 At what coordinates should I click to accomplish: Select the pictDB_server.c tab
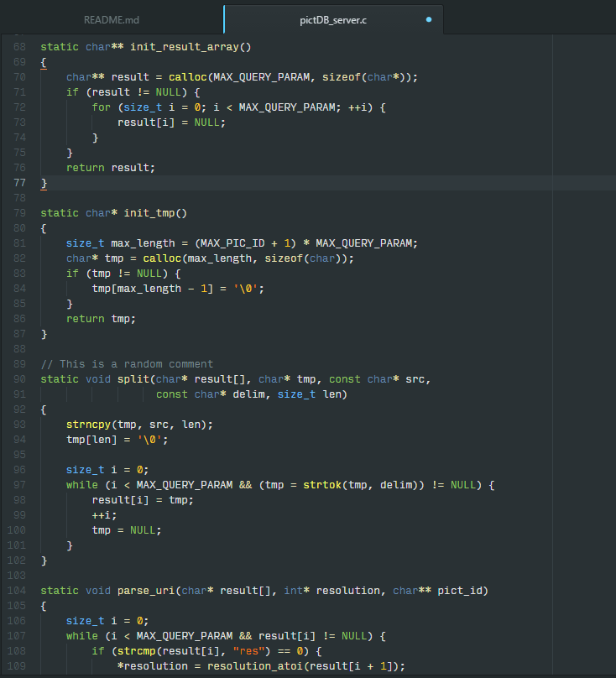click(333, 20)
